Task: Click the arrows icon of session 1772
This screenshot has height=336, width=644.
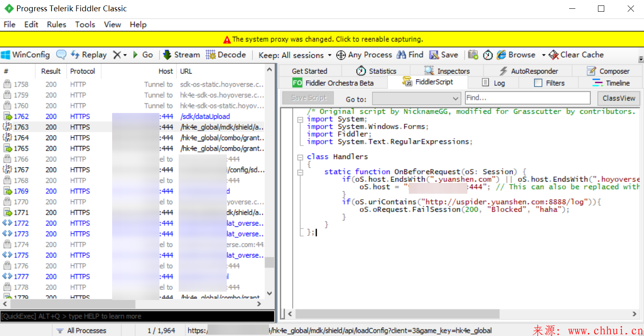Action: pyautogui.click(x=7, y=223)
